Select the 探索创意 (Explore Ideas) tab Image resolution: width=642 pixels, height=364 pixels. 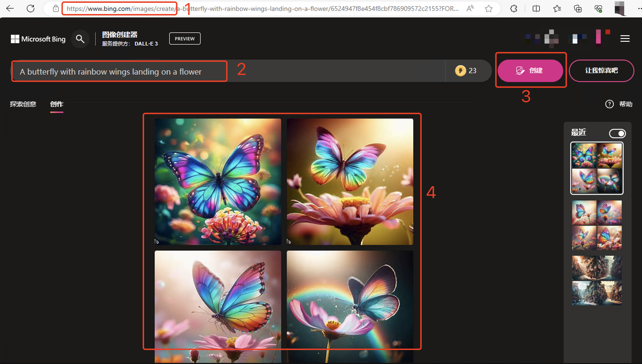(x=23, y=104)
